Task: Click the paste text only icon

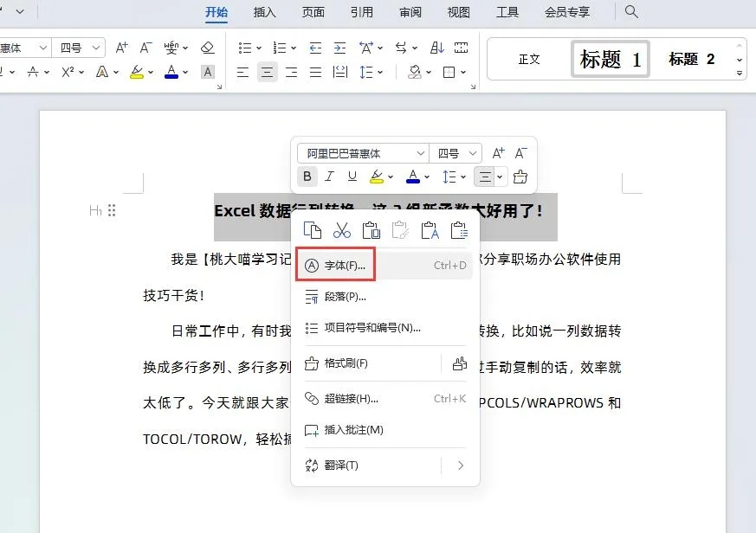Action: (x=430, y=230)
